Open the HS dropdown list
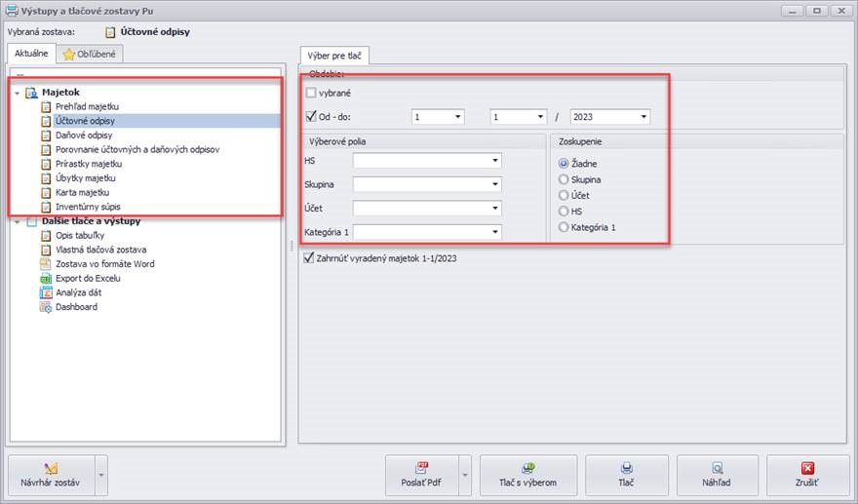 [x=495, y=161]
